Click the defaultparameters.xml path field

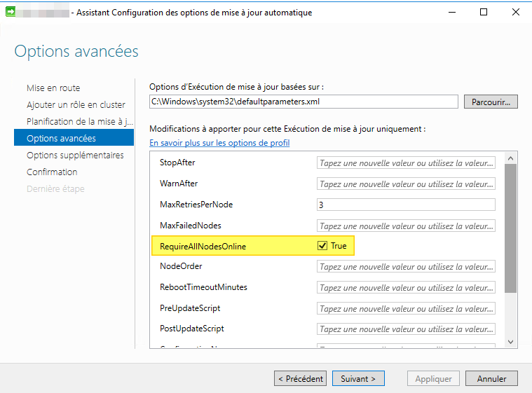[x=303, y=102]
